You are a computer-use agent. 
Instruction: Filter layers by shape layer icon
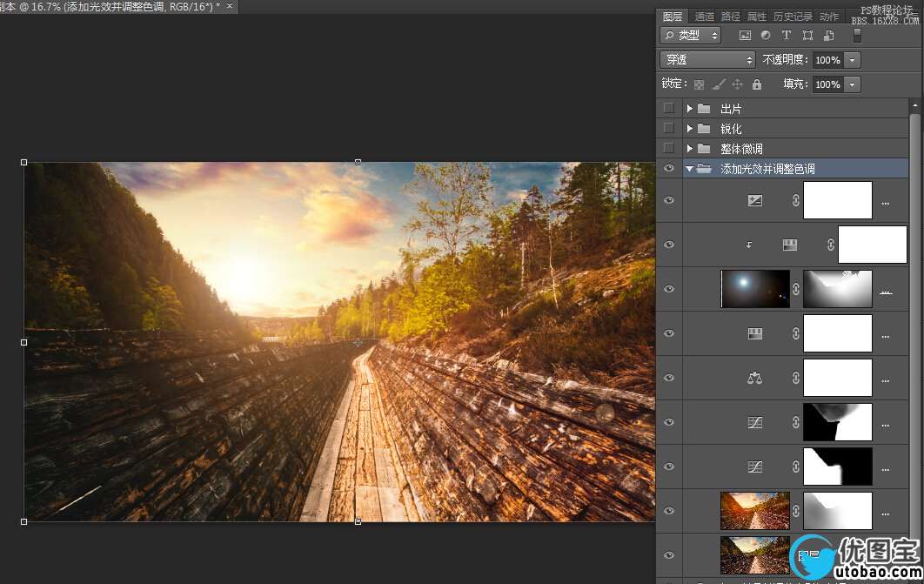(x=807, y=36)
